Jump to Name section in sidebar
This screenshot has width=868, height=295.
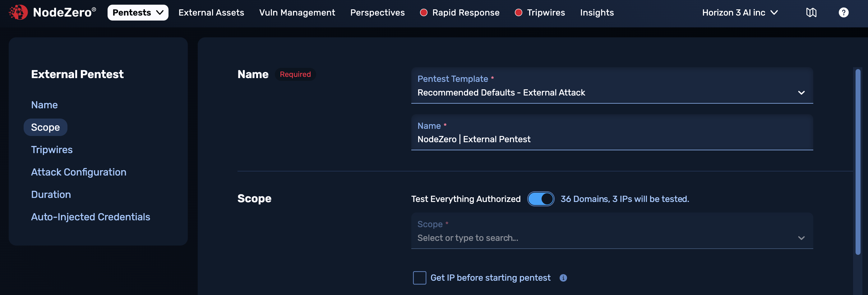coord(44,105)
